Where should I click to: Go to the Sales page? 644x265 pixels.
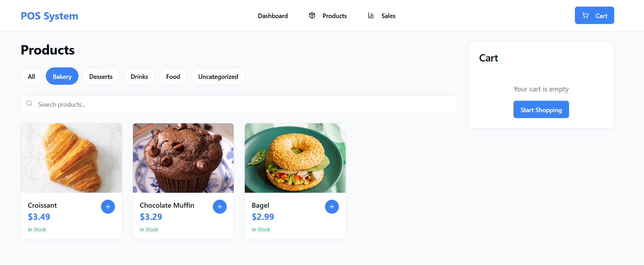pyautogui.click(x=388, y=16)
